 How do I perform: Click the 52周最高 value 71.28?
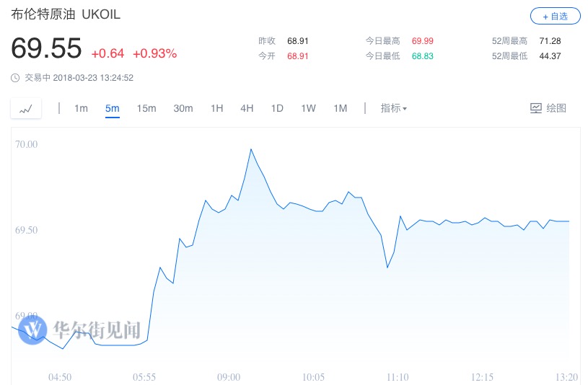pyautogui.click(x=550, y=41)
